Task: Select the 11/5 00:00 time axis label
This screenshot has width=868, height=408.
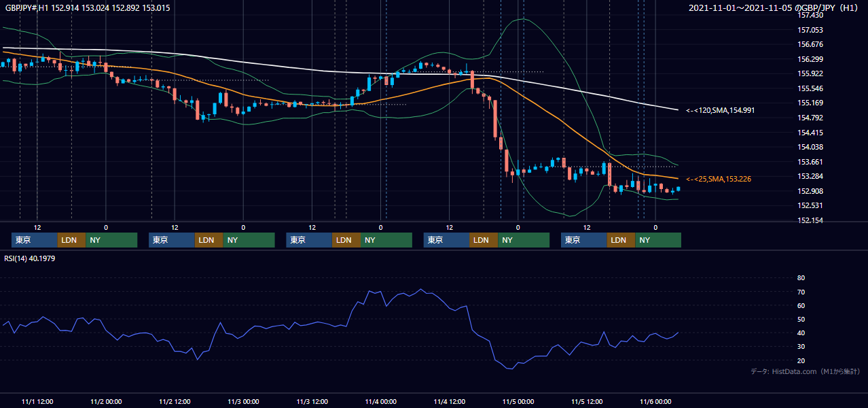Action: (518, 402)
